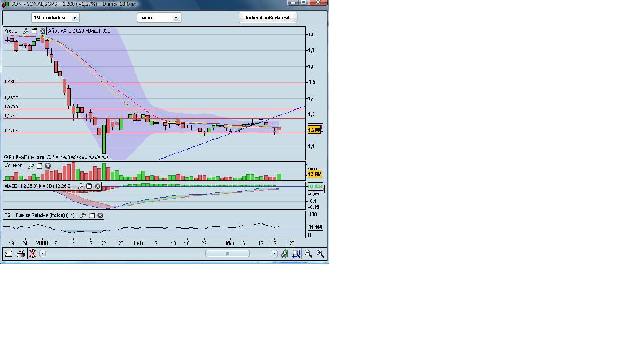Click the envelope mail icon
Viewport: 644px width, 354px height.
[x=9, y=254]
